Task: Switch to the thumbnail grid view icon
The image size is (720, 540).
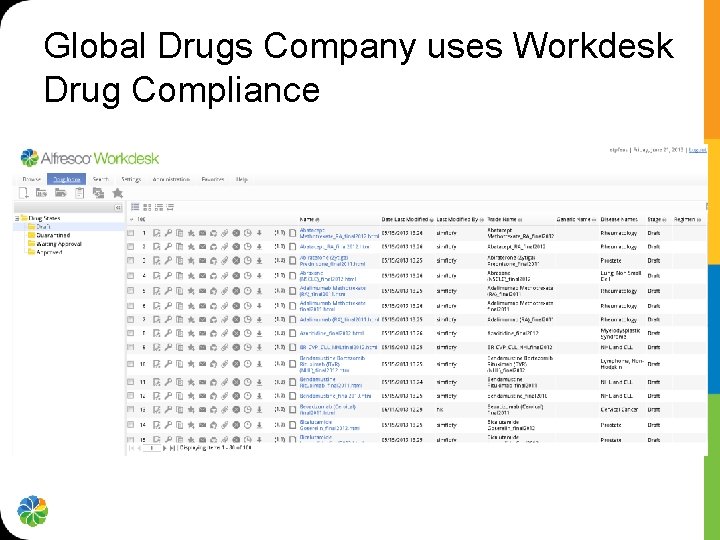Action: tap(147, 207)
